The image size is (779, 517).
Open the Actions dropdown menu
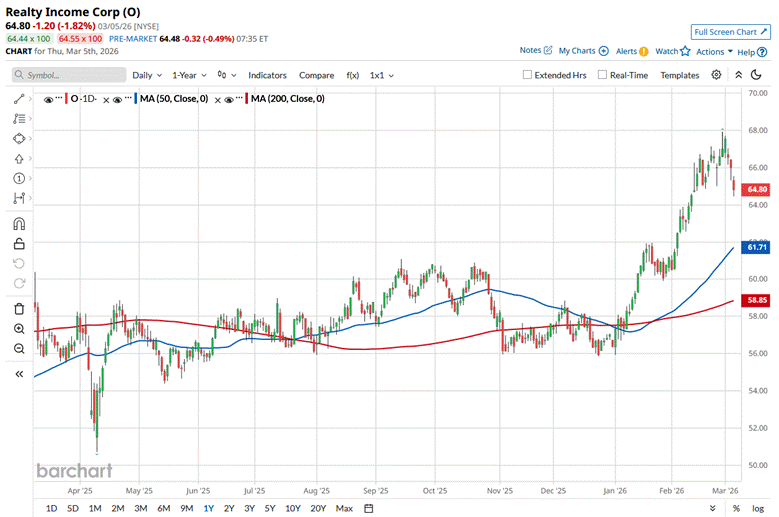click(x=714, y=51)
